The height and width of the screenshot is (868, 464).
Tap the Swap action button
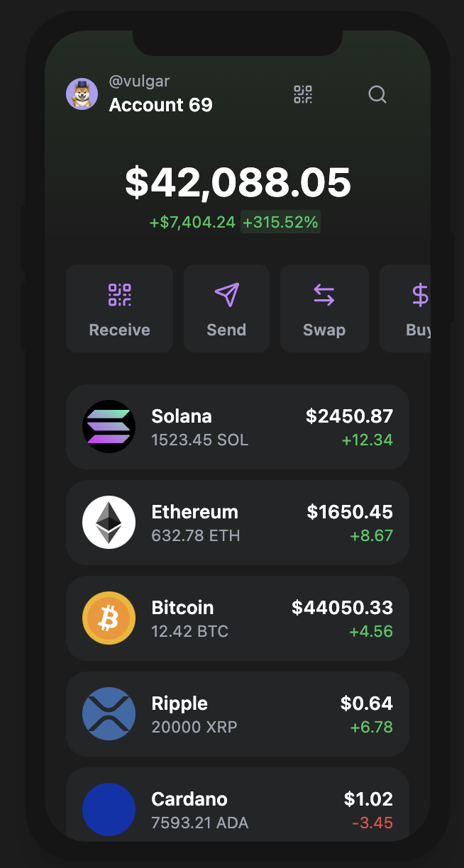324,308
